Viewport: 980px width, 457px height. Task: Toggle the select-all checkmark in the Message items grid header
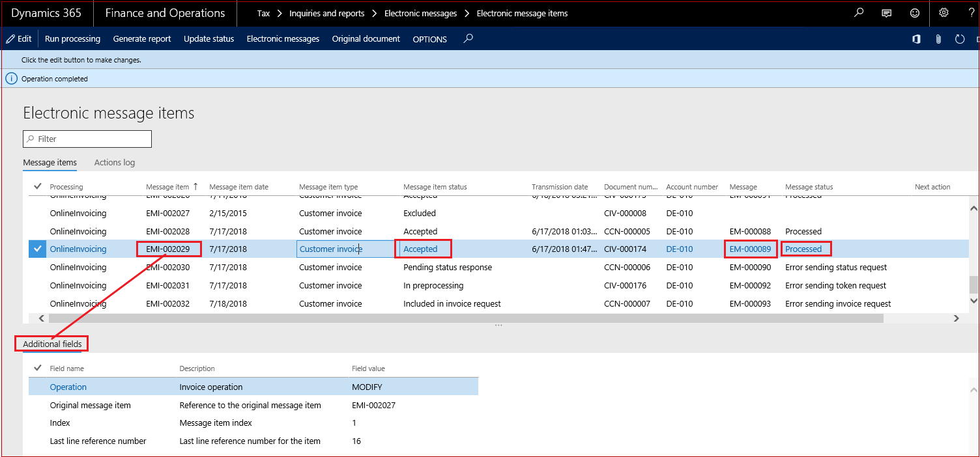[38, 187]
